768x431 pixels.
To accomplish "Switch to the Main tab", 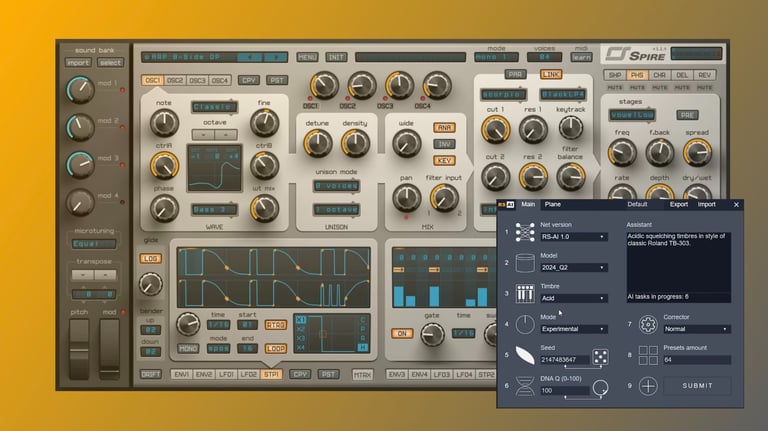I will 528,205.
